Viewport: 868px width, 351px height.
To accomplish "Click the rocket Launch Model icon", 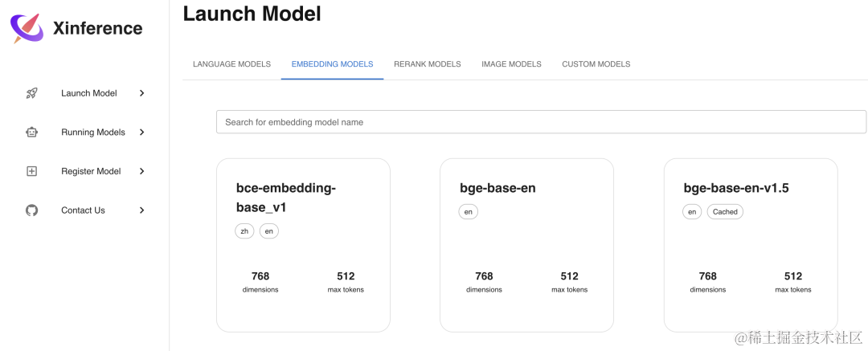I will (x=32, y=93).
